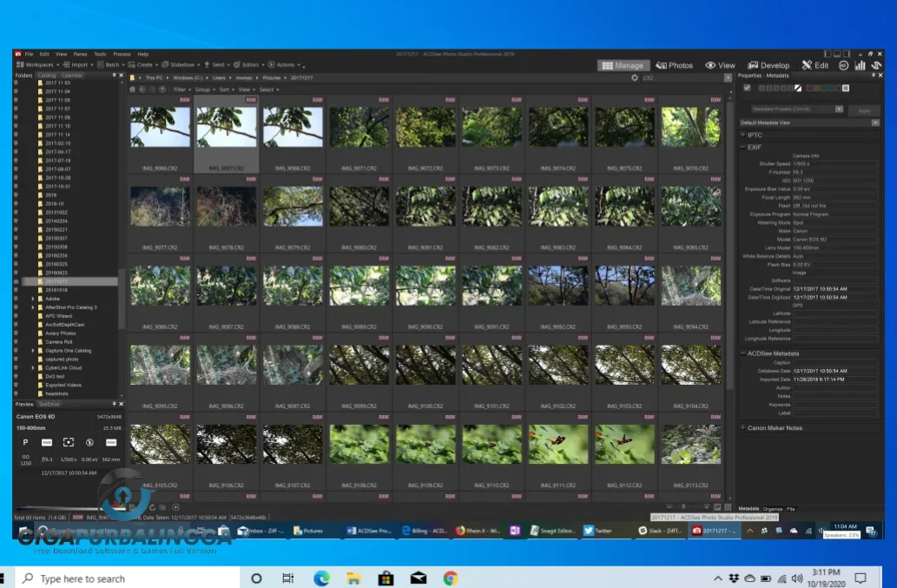Viewport: 897px width, 588px height.
Task: Click the quick search input field
Action: (x=682, y=78)
